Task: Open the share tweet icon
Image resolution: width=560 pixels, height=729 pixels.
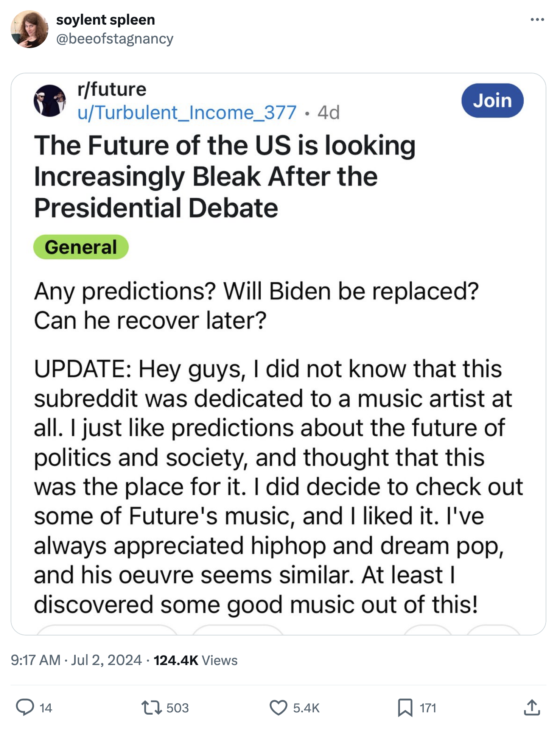Action: click(x=532, y=707)
